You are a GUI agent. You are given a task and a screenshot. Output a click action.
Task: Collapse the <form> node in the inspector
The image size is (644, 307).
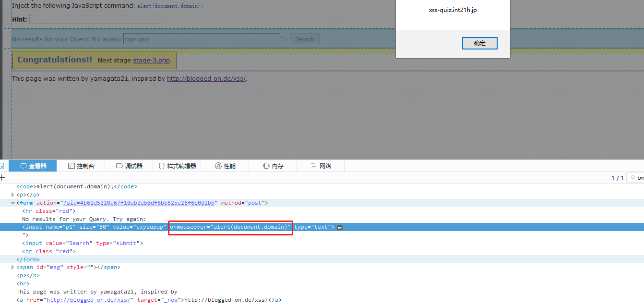pos(12,203)
